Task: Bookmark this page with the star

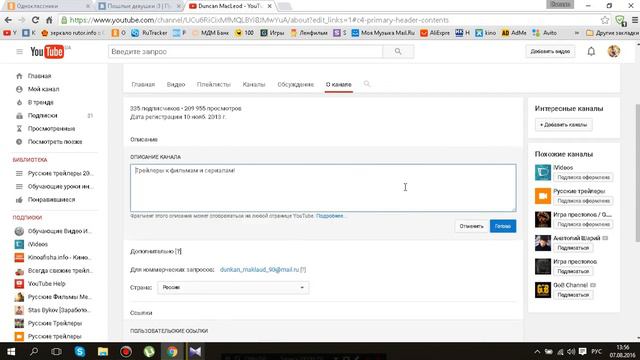Action: pos(604,20)
